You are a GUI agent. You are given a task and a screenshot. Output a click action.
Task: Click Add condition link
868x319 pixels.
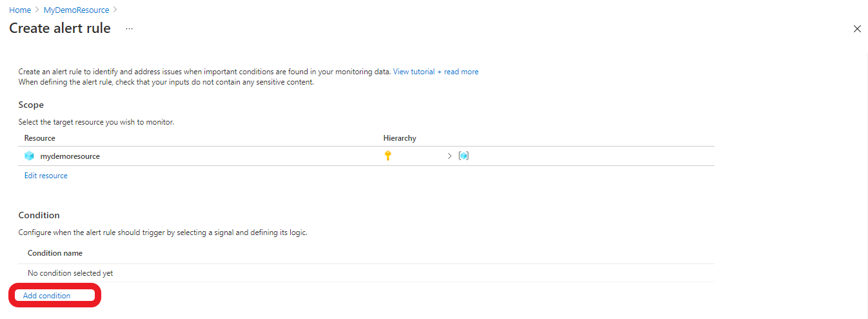46,296
